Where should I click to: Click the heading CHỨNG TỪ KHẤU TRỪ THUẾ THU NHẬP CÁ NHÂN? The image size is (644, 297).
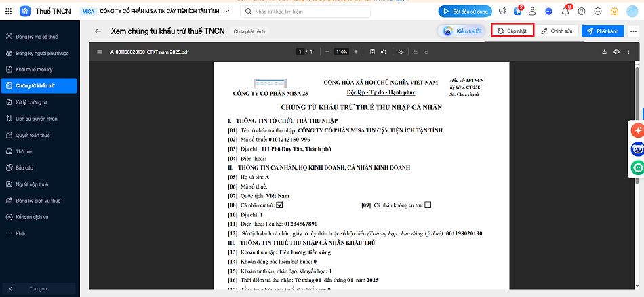click(361, 107)
